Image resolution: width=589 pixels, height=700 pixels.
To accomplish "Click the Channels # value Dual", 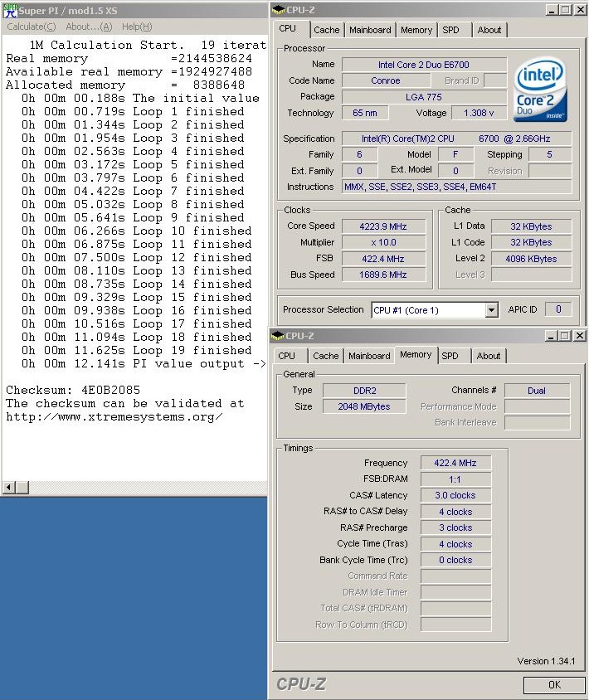I will [537, 391].
